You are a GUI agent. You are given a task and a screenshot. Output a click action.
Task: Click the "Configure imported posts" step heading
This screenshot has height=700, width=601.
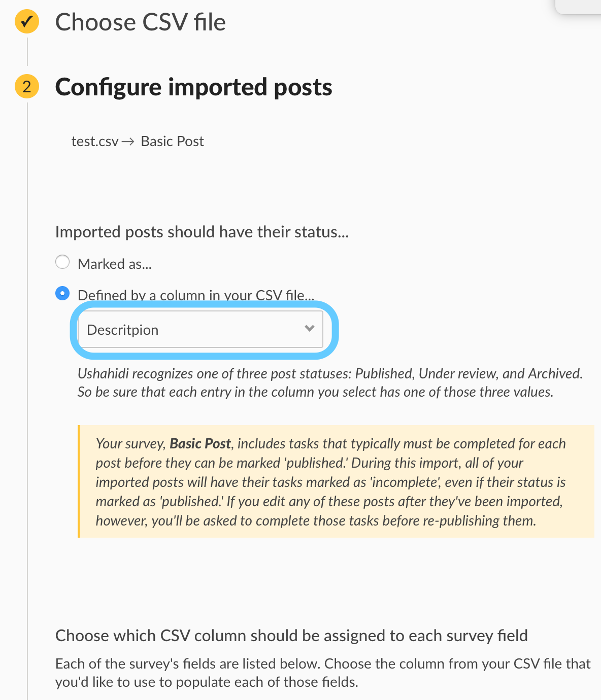coord(193,87)
